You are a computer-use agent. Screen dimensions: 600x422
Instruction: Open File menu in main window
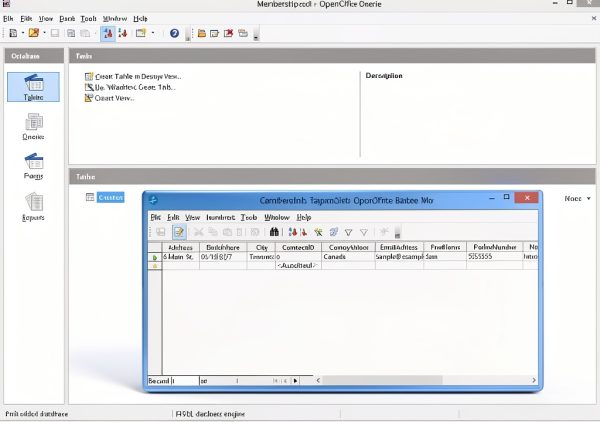click(x=8, y=18)
